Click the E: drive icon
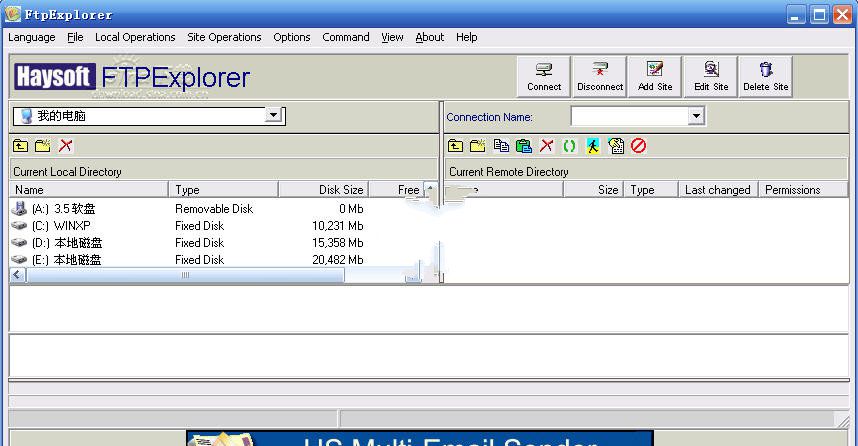 [x=19, y=259]
